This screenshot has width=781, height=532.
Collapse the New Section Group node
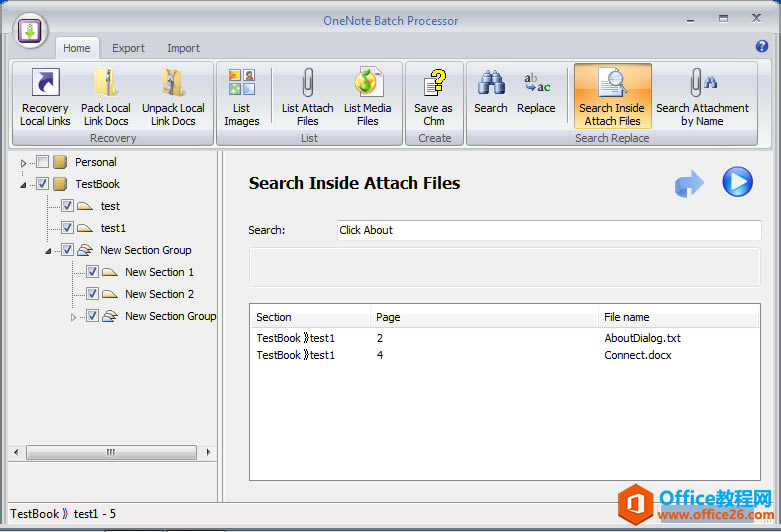[48, 251]
